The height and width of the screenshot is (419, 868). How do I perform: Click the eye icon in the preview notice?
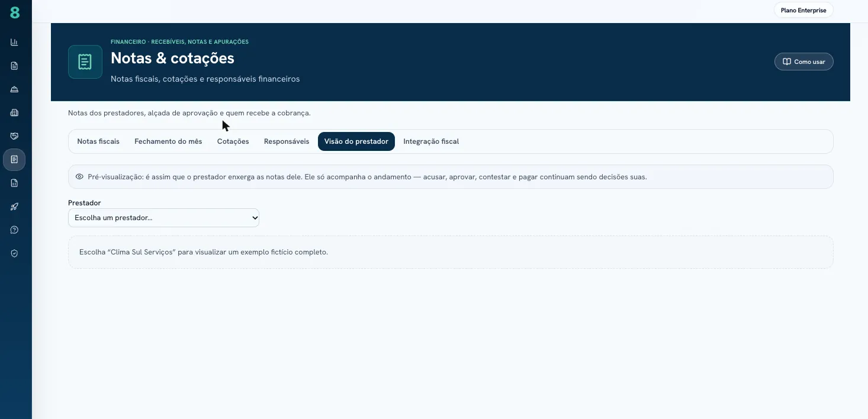pos(79,176)
